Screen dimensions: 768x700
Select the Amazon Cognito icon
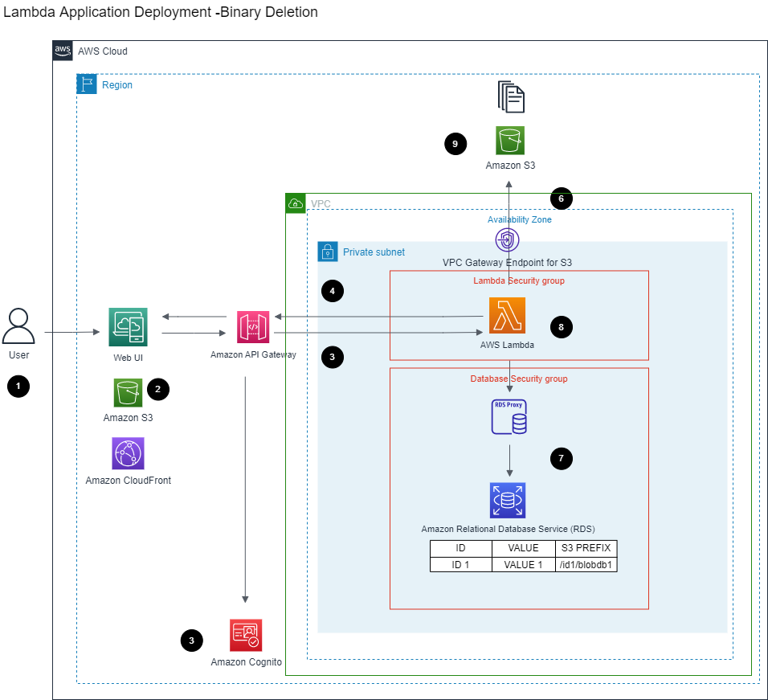[246, 636]
